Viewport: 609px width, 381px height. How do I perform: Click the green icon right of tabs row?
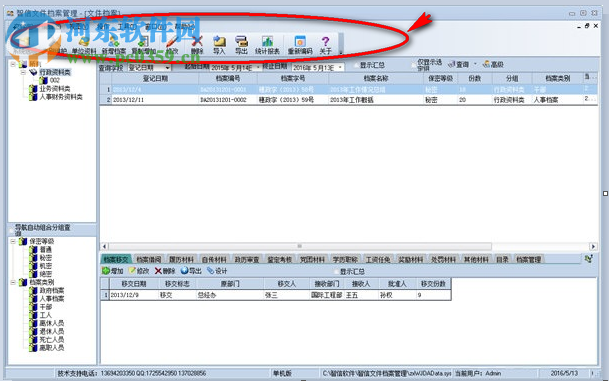tap(588, 259)
